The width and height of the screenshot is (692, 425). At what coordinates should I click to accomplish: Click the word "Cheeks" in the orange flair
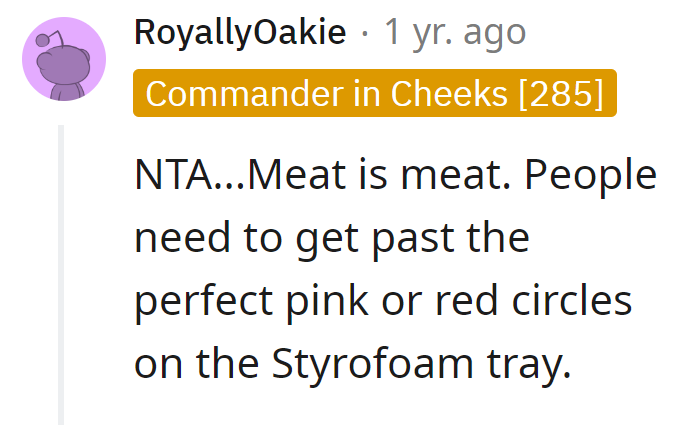(449, 94)
